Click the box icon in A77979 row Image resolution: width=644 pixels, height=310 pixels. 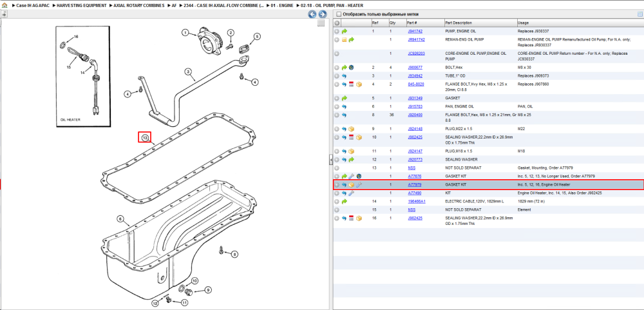[352, 185]
